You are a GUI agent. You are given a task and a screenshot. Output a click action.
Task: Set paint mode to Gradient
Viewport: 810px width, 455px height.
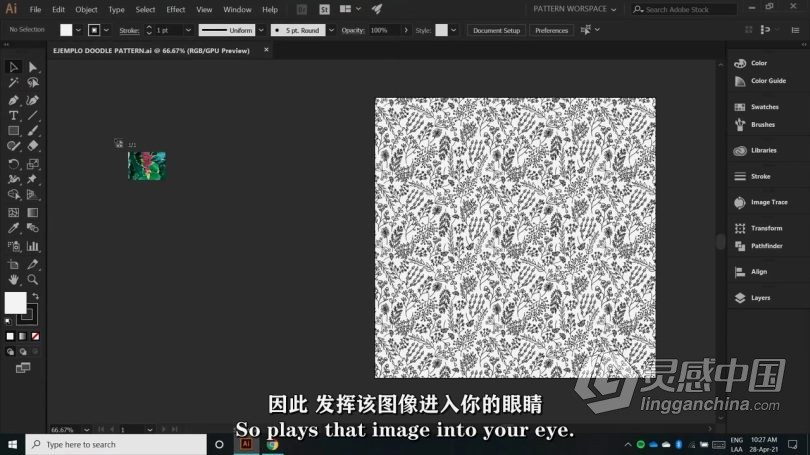tap(23, 337)
